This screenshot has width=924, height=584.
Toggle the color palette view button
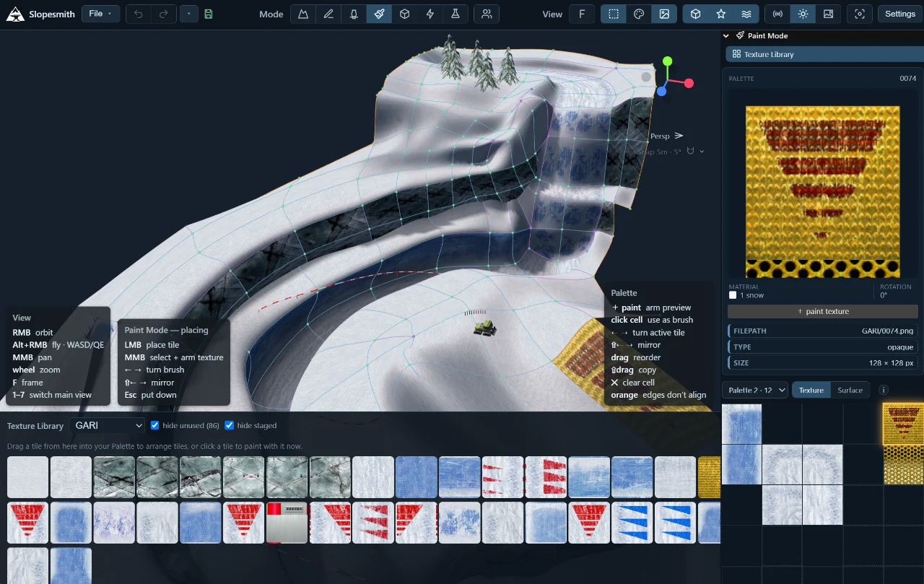coord(639,14)
